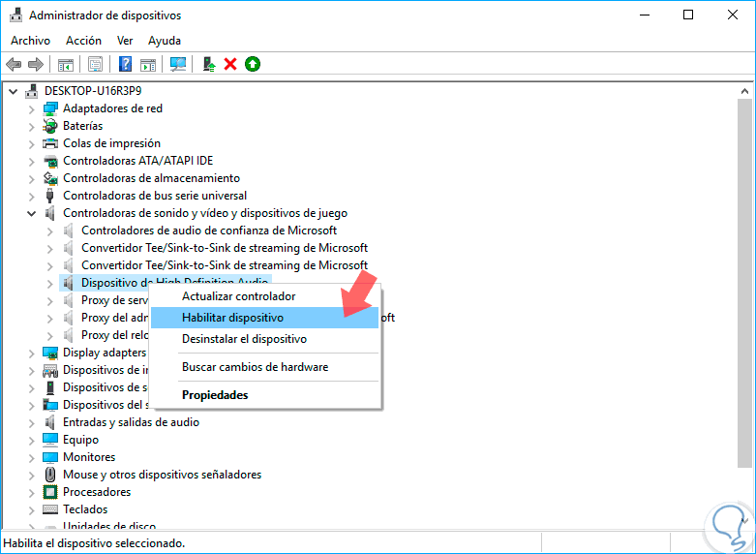
Task: Select Mouse y otros dispositivos señaladores
Action: pyautogui.click(x=162, y=475)
